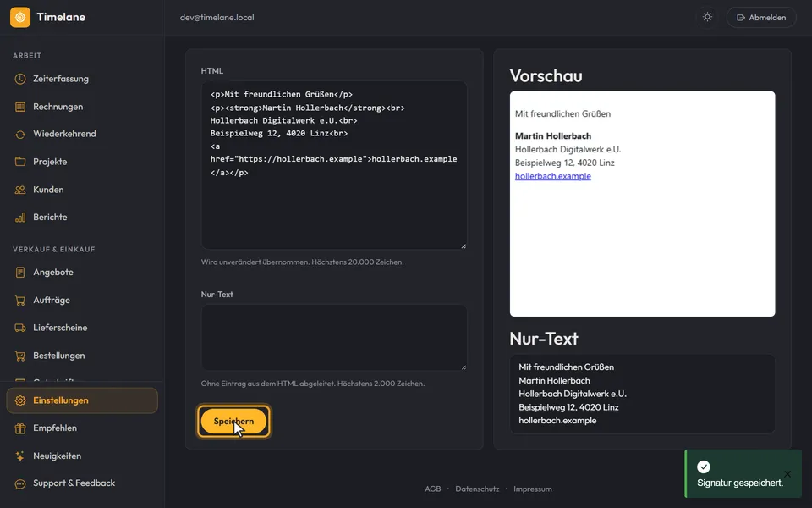Focus the Nur-Text input field
Screen dimensions: 812x508
pyautogui.click(x=334, y=338)
